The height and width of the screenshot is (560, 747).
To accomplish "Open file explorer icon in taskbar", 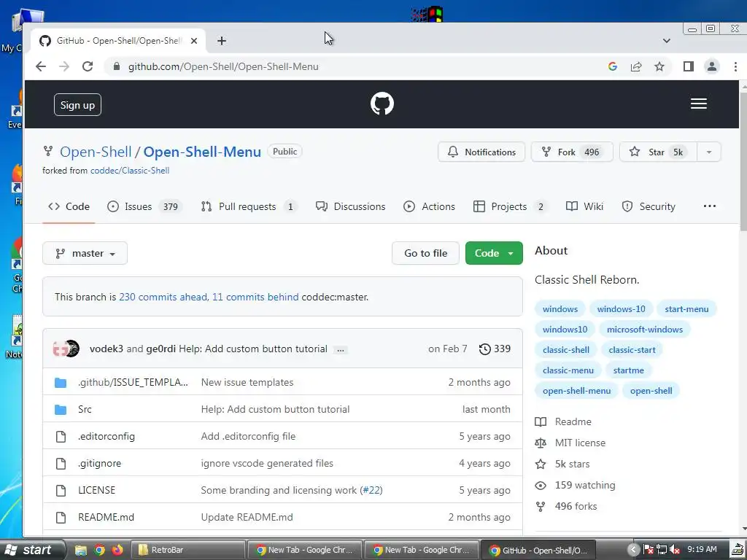I will click(x=81, y=550).
